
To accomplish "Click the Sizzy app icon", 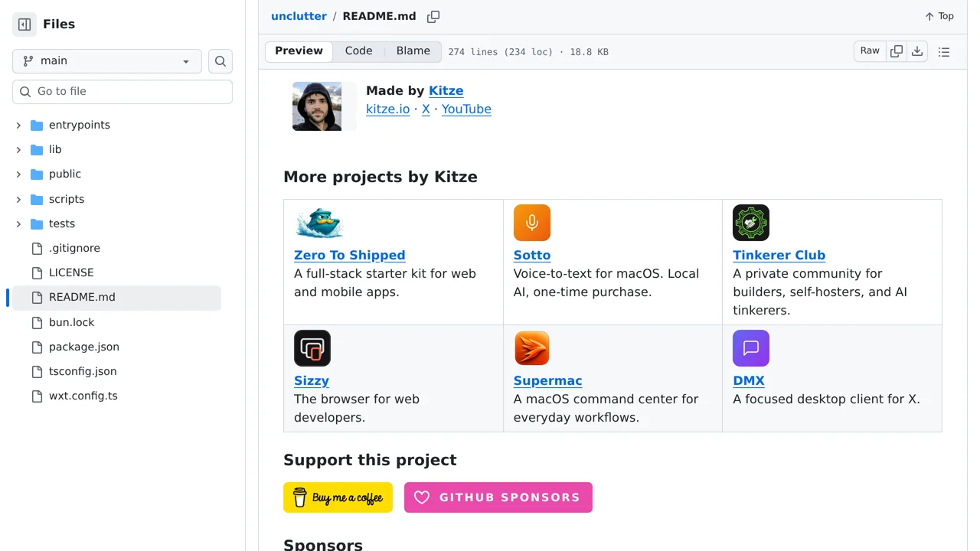I will [312, 348].
